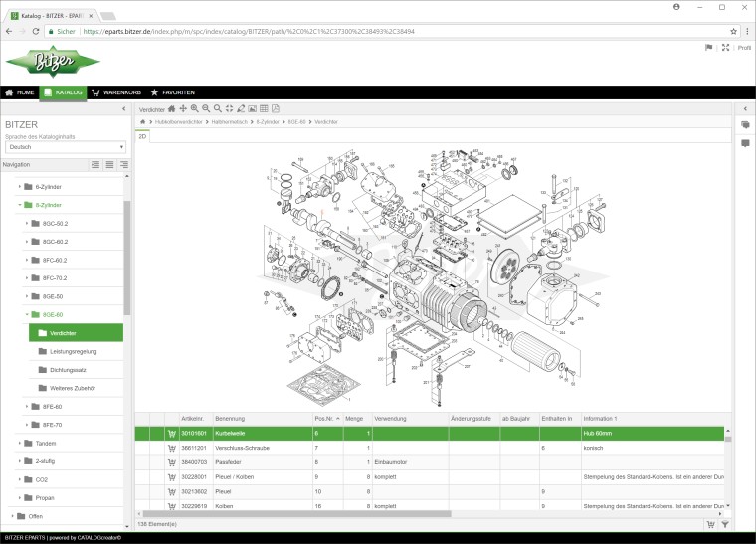
Task: Open the WARENKORB menu item
Action: point(116,92)
